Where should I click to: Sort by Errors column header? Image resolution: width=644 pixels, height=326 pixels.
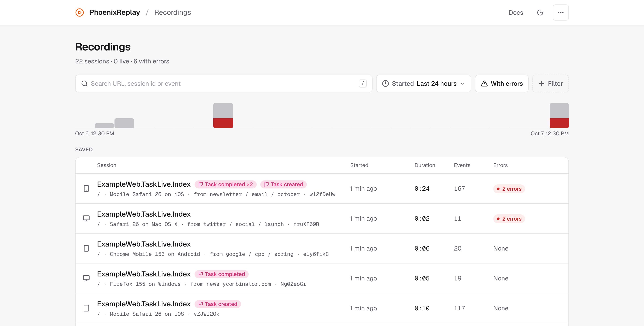(x=500, y=165)
